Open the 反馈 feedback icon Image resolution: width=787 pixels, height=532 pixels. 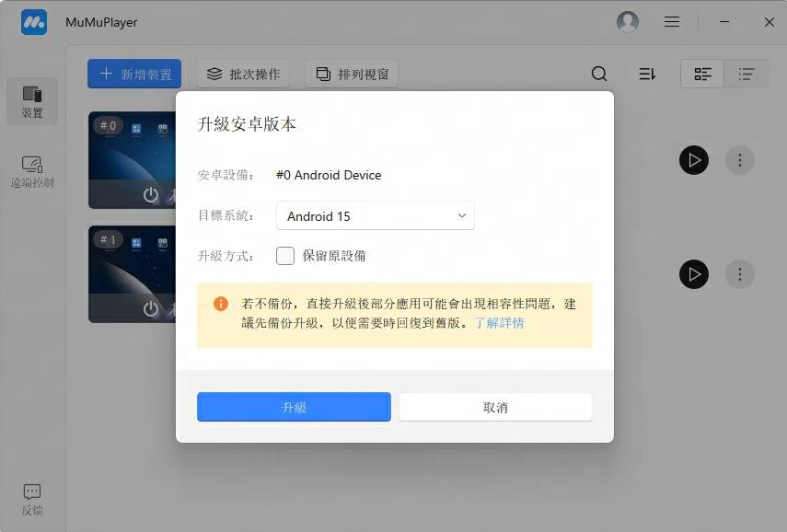coord(32,500)
